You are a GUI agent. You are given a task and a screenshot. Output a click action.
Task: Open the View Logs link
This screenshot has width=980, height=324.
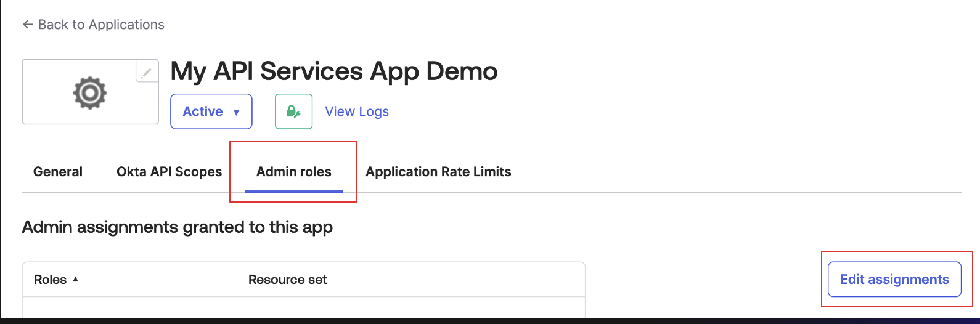[x=357, y=111]
